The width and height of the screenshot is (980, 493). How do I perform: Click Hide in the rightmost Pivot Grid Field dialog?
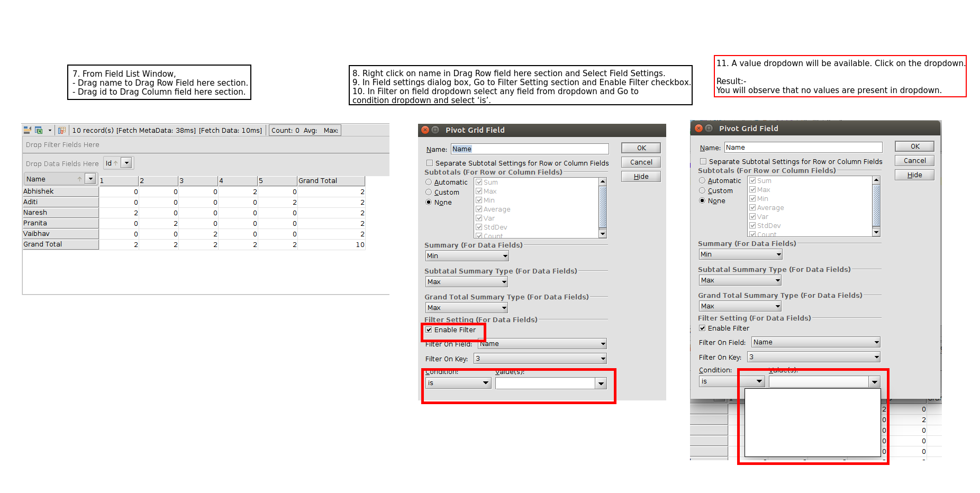(x=915, y=175)
